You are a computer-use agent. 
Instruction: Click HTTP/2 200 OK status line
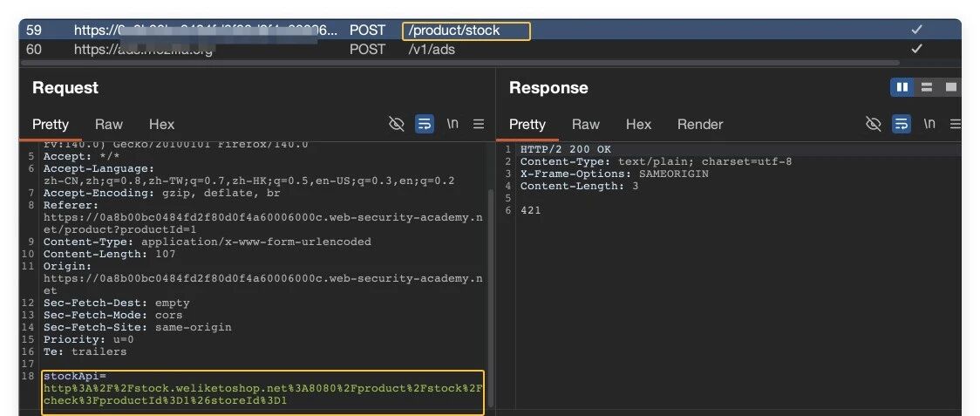[566, 149]
